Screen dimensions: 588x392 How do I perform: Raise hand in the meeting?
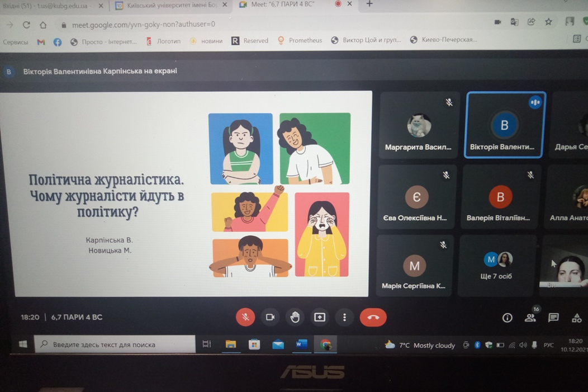coord(295,317)
